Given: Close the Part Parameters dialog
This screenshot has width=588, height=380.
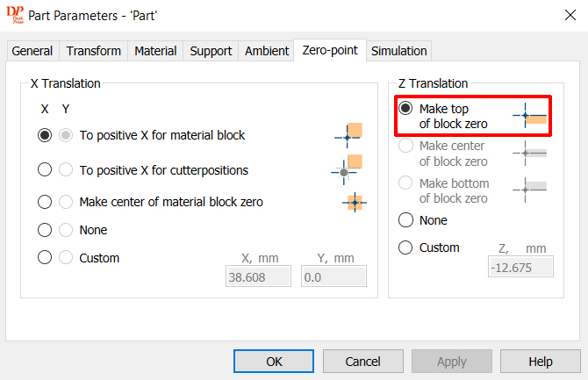Looking at the screenshot, I should coord(570,15).
